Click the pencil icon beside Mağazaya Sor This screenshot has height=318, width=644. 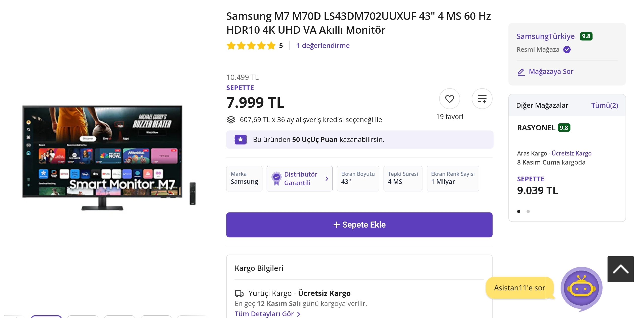(521, 72)
